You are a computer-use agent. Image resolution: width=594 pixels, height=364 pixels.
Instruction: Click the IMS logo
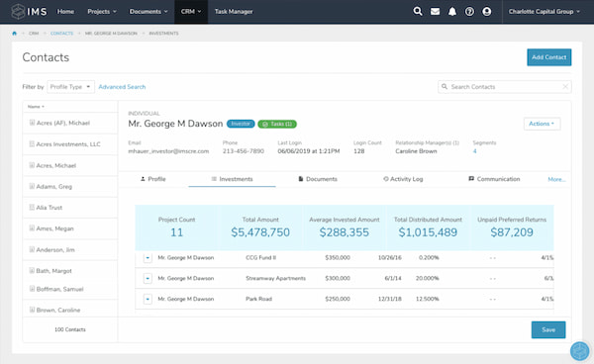[x=29, y=12]
